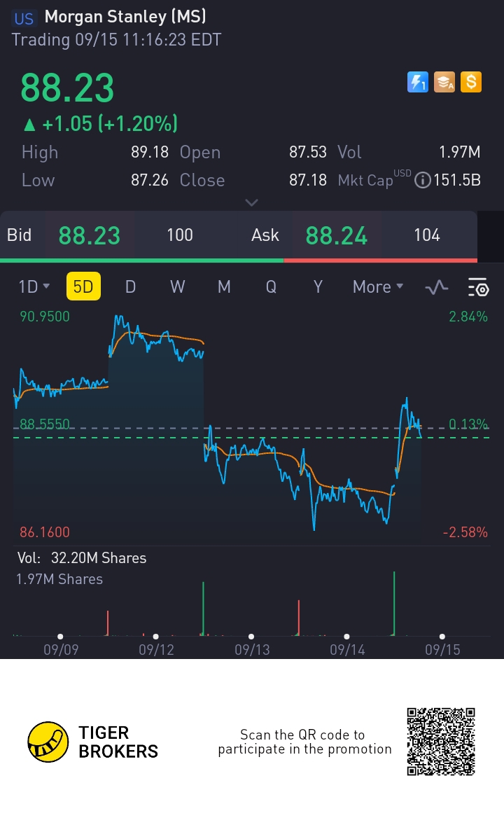Select the Q quarterly chart tab
This screenshot has height=825, width=504.
point(271,286)
